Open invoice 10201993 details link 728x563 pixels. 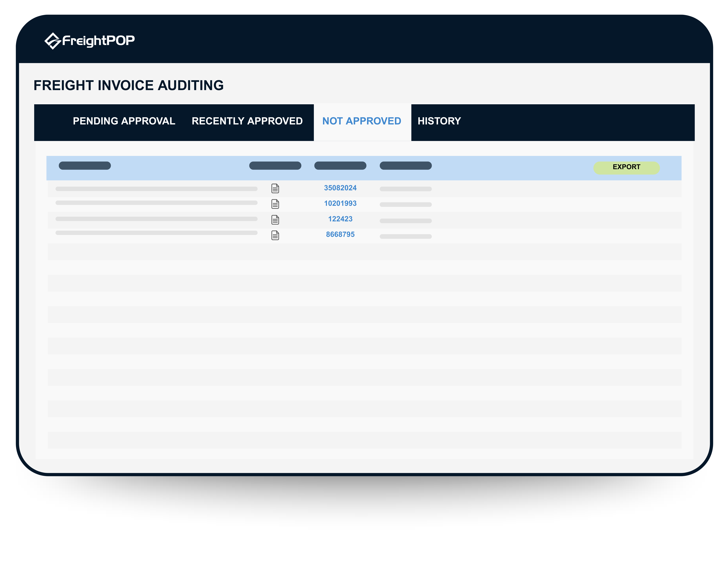(340, 204)
